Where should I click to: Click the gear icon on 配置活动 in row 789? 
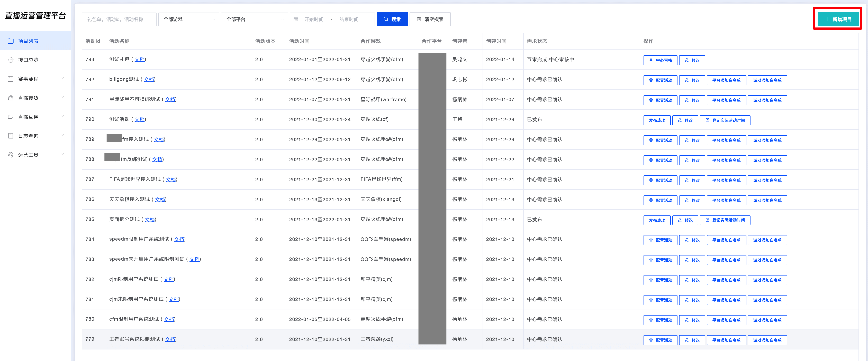(651, 140)
